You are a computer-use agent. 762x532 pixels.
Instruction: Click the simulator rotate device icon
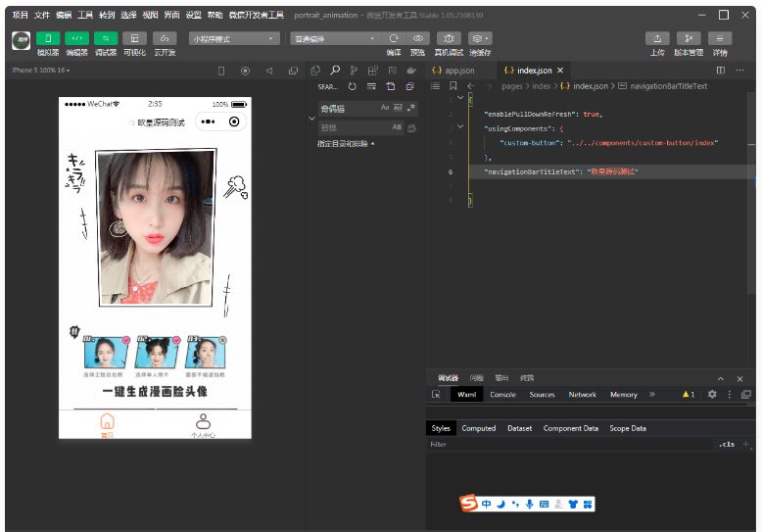(x=221, y=71)
